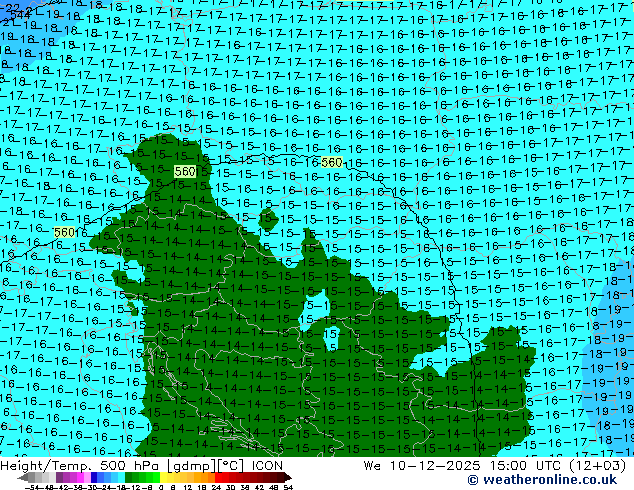634x490 pixels.
Task: Click the cyan swatch in the temperature legend
Action: coord(121,478)
